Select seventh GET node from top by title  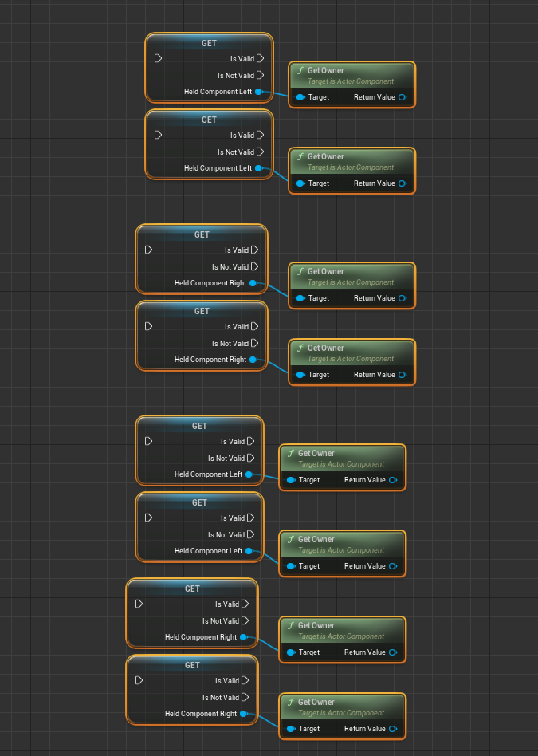[x=192, y=589]
